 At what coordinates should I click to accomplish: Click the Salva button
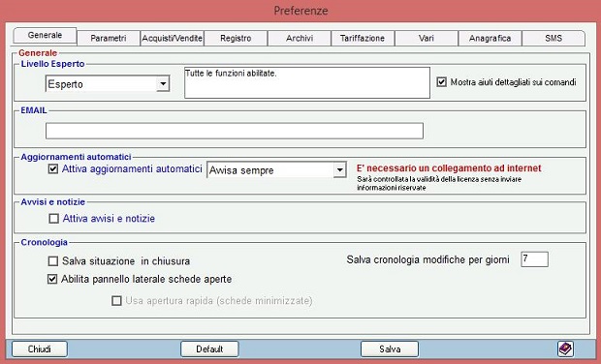[x=390, y=349]
